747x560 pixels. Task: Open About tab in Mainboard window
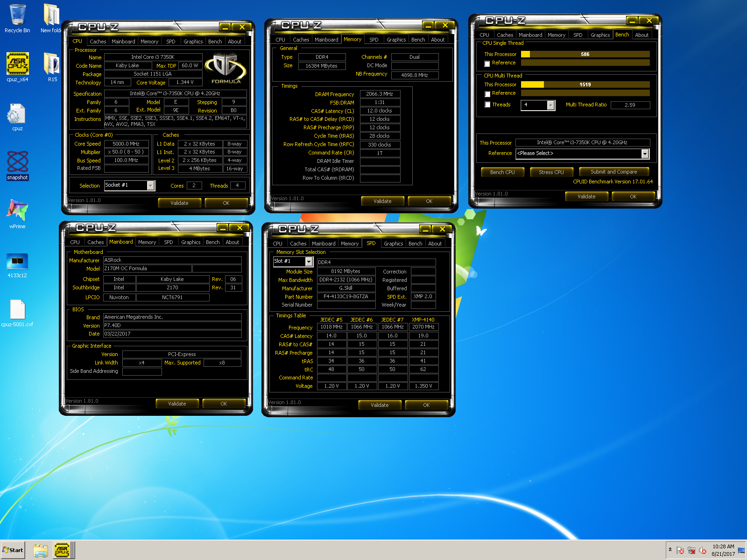(232, 242)
